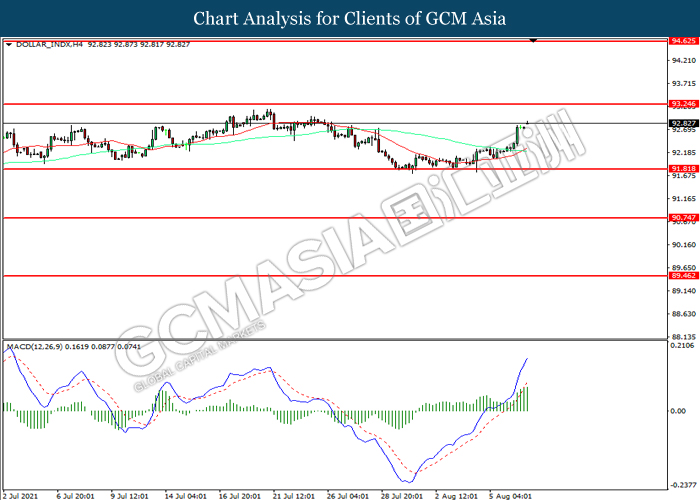This screenshot has width=700, height=500.
Task: Select the DOLLAR_INDX,H4 symbol label
Action: point(46,45)
